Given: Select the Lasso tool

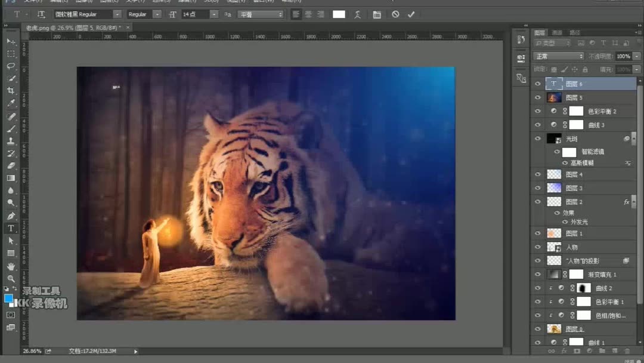Looking at the screenshot, I should pyautogui.click(x=11, y=66).
